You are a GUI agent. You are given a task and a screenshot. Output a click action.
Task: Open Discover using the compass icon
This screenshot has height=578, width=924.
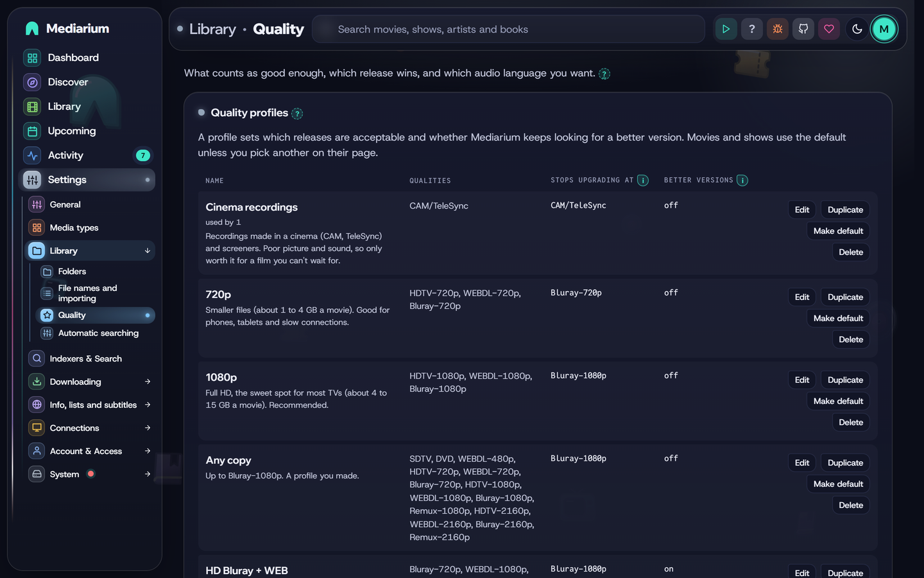(x=32, y=82)
